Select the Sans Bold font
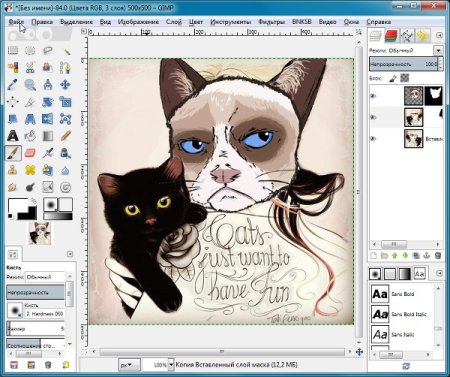 (402, 294)
